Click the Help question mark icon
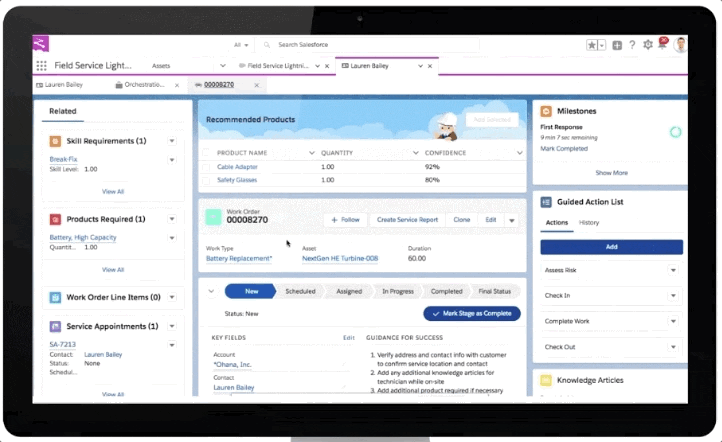This screenshot has width=722, height=442. pyautogui.click(x=632, y=45)
